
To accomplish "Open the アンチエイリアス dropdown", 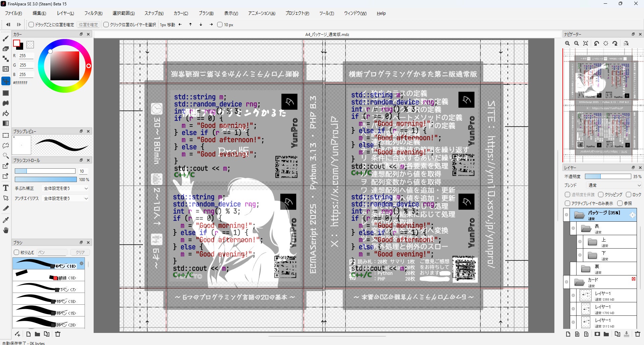I will (66, 199).
